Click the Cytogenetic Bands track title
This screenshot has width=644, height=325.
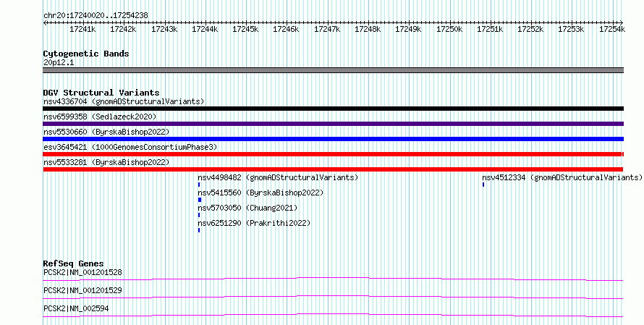tap(86, 54)
